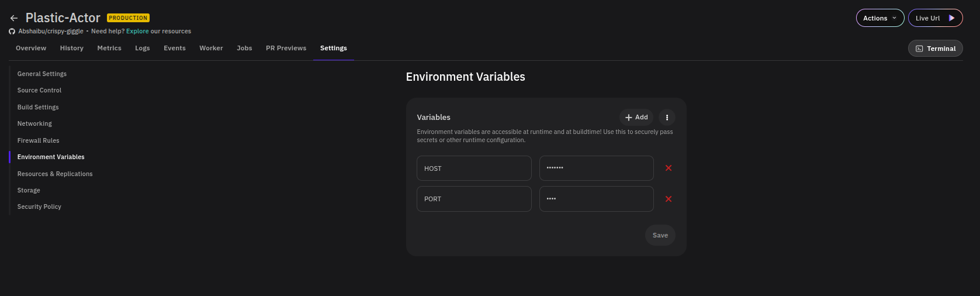Screen dimensions: 980x296
Task: Open General Settings in sidebar
Action: [42, 74]
